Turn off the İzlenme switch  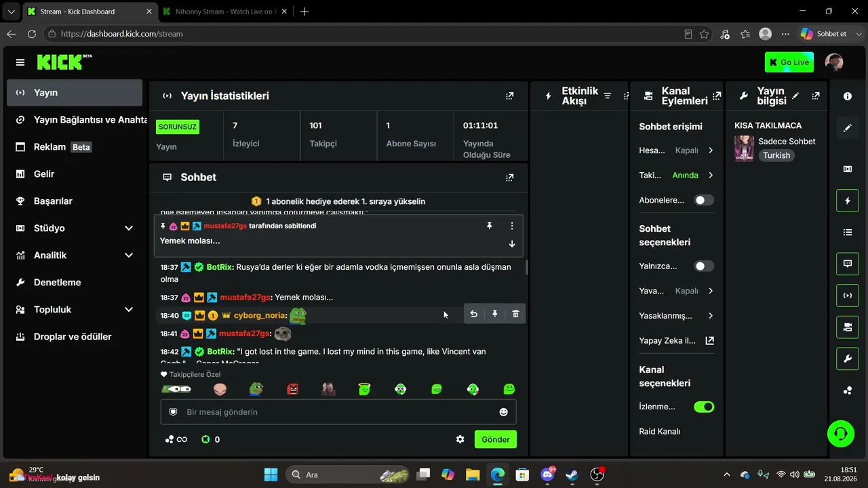[x=704, y=407]
